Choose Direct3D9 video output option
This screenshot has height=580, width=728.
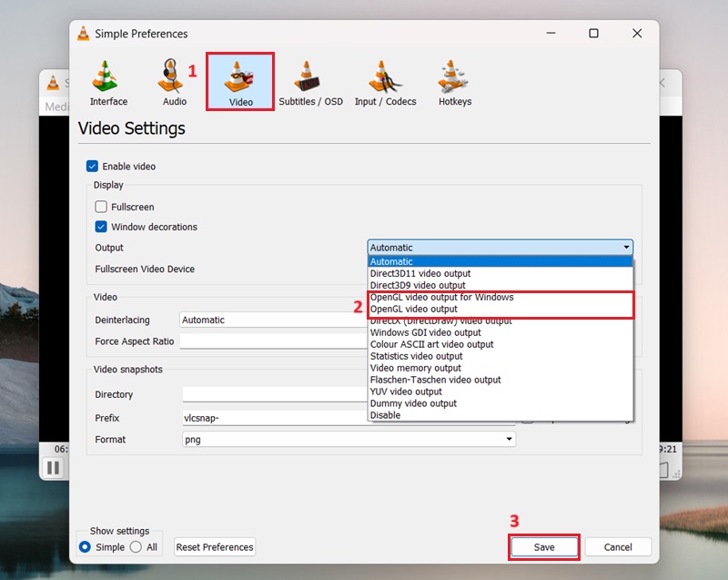point(500,285)
